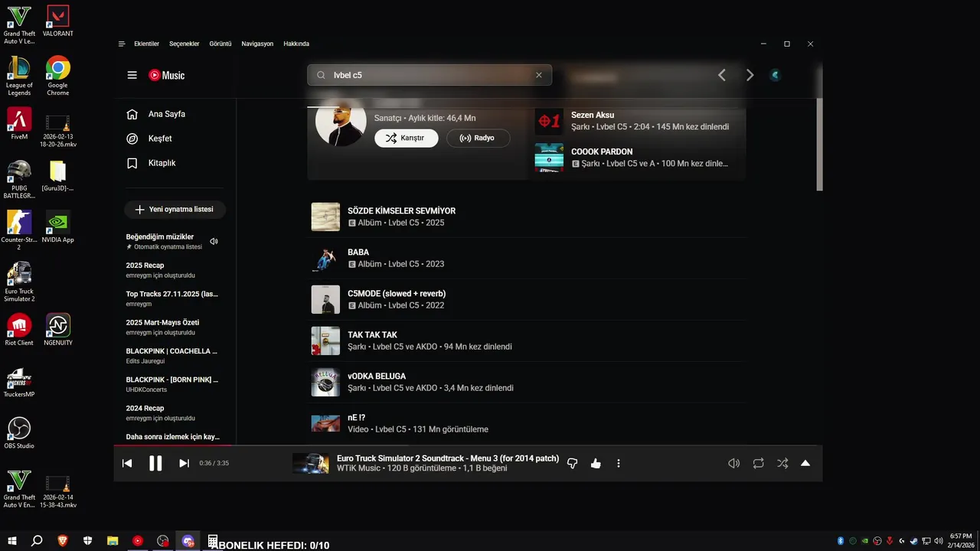Open Brave browser from the taskbar
Viewport: 980px width, 551px height.
(x=62, y=541)
